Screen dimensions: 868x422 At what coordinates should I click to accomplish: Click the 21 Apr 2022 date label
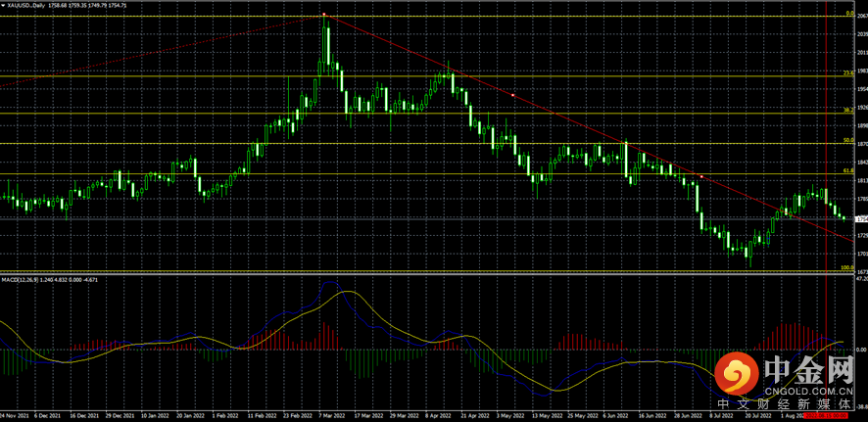476,414
